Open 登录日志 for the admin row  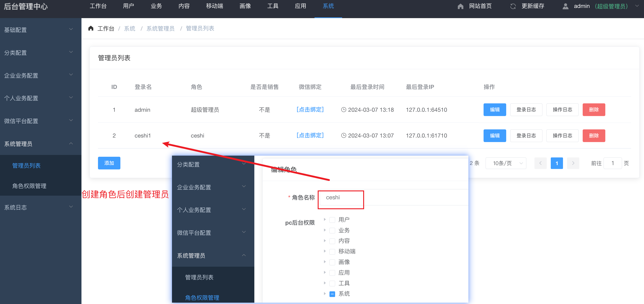coord(526,109)
